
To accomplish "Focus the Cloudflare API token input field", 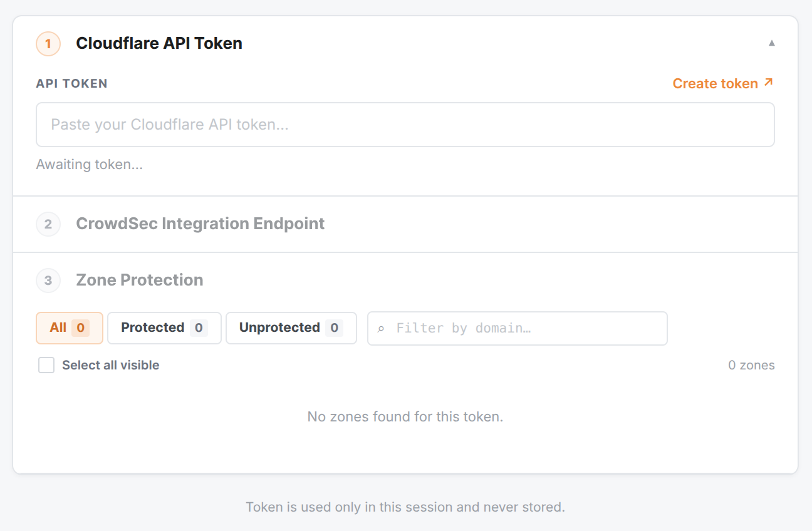I will 405,125.
